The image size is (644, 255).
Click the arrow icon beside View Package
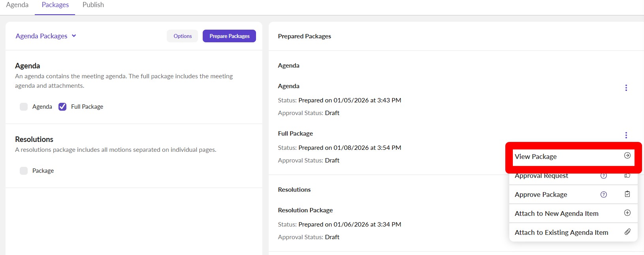(627, 156)
